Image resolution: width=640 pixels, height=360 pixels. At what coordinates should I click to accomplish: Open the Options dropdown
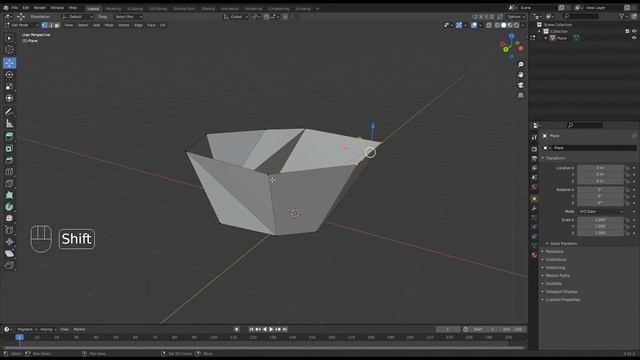[x=516, y=17]
